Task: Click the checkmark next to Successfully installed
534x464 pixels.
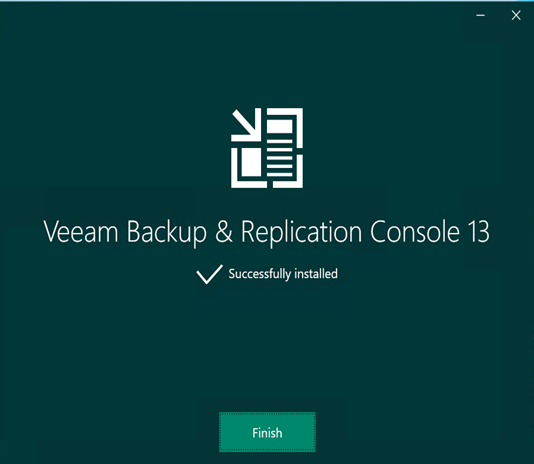Action: [209, 274]
